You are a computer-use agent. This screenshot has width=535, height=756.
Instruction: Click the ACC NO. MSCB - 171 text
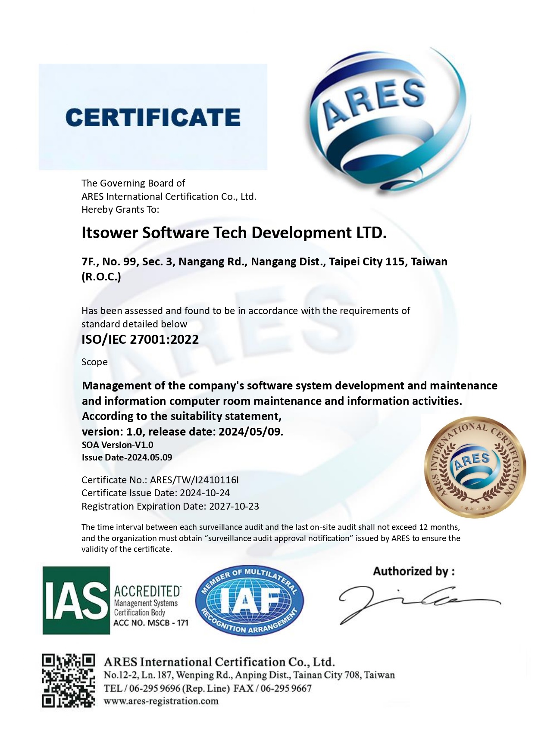(x=151, y=623)
